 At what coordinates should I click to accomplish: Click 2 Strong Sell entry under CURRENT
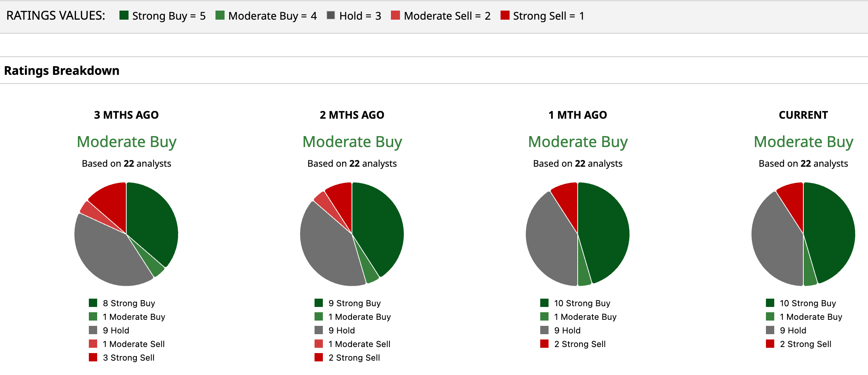click(805, 344)
